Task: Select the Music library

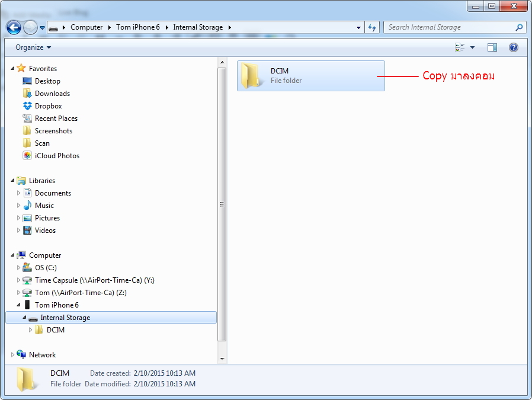Action: click(44, 206)
